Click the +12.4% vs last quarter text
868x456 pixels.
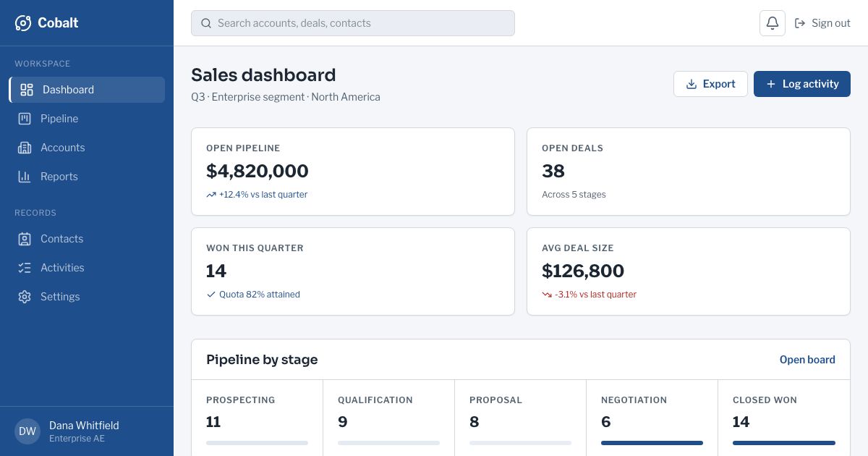(263, 195)
